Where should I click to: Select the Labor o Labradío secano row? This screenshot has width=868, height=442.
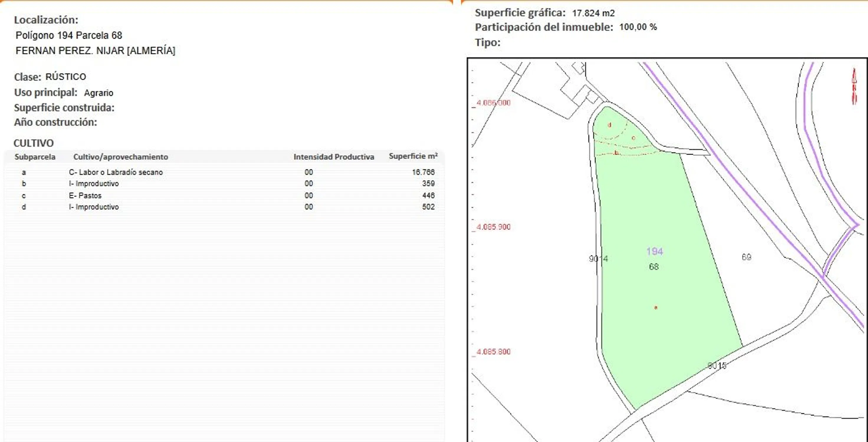[116, 172]
